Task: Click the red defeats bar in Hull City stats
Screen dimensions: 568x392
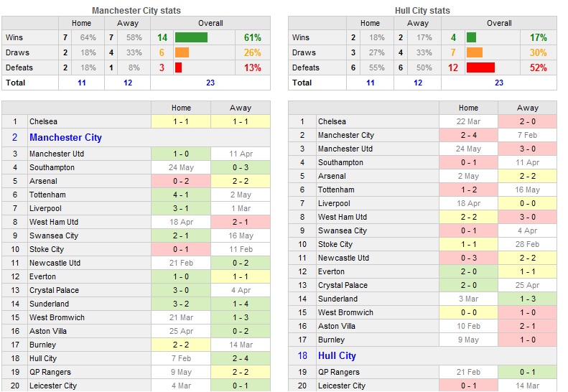Action: point(480,67)
